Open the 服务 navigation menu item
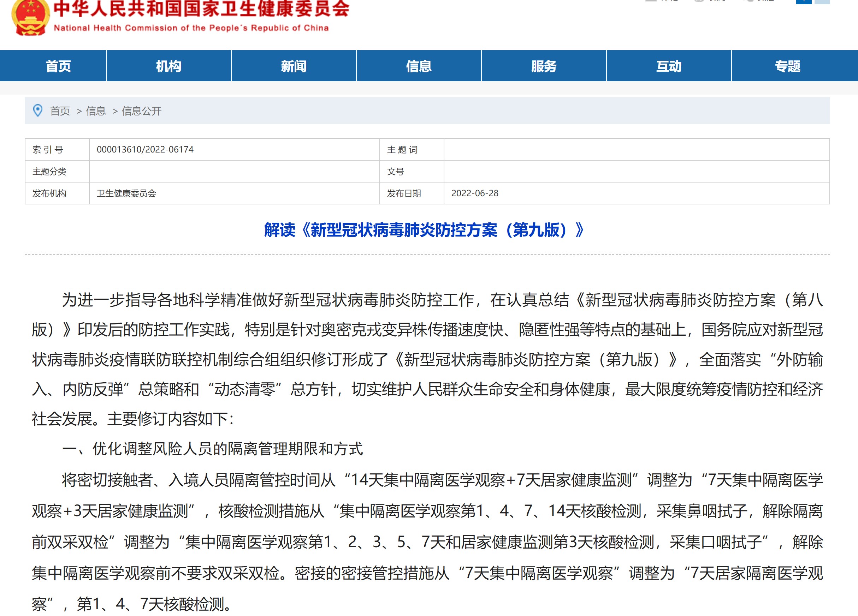This screenshot has height=616, width=858. click(x=544, y=66)
